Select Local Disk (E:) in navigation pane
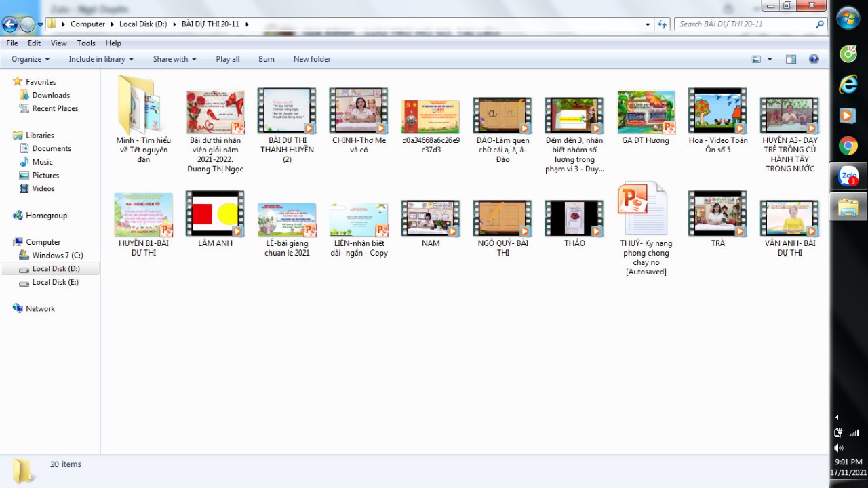 55,282
